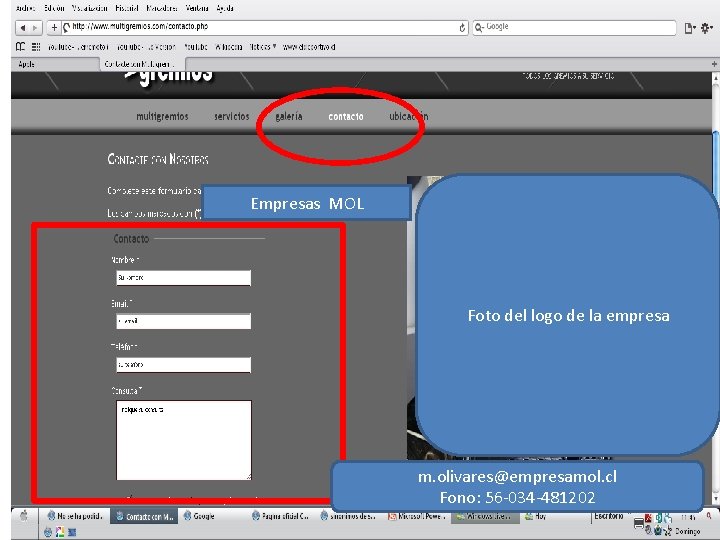The image size is (720, 540).
Task: Open the Pagina oficial C... taskbar item
Action: pyautogui.click(x=280, y=516)
